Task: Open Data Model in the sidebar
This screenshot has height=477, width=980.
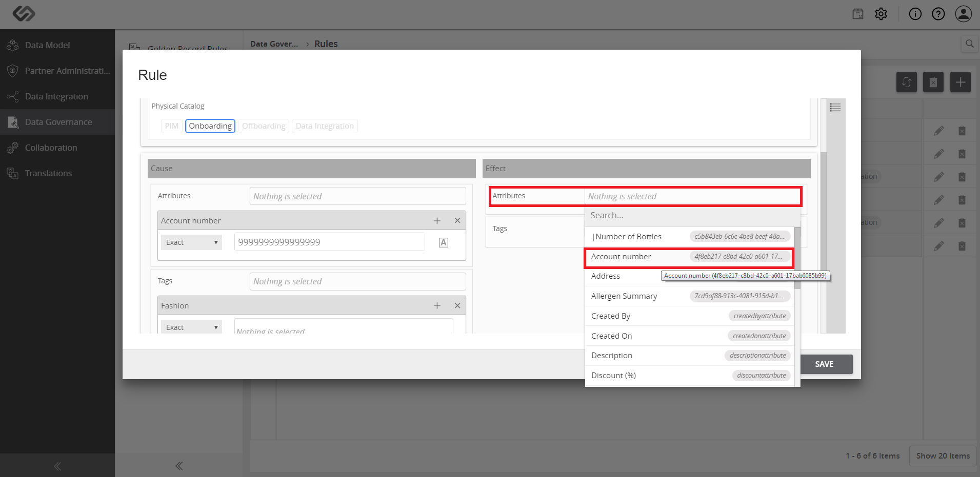Action: click(57, 45)
